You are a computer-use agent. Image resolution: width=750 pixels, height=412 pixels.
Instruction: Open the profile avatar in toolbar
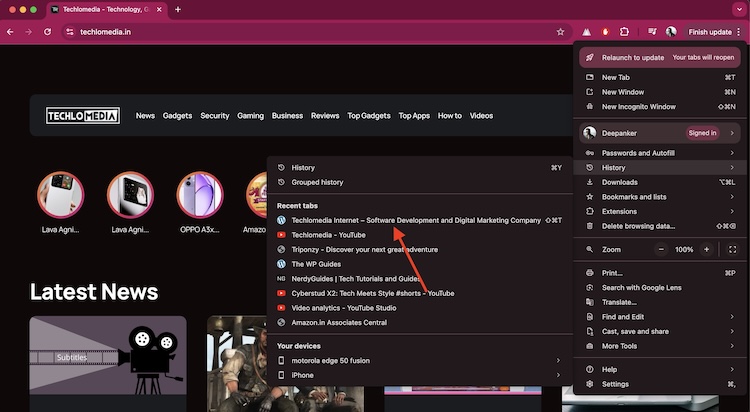pyautogui.click(x=671, y=32)
